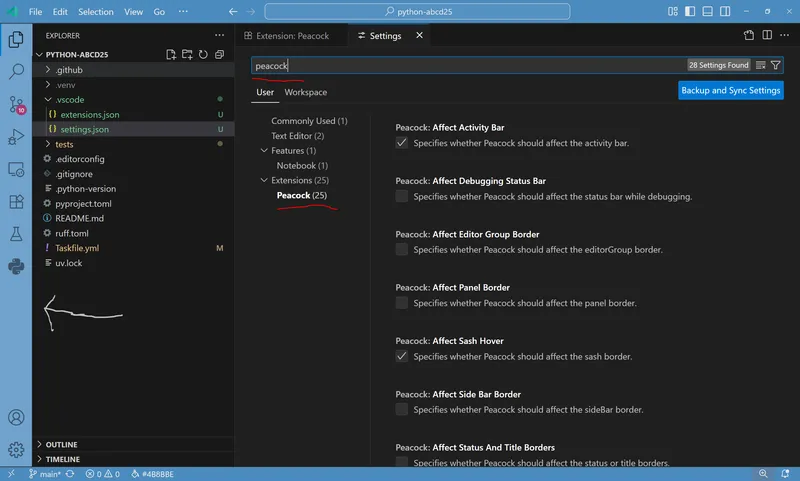Image resolution: width=800 pixels, height=481 pixels.
Task: Open Settings JSON file icon
Action: click(x=748, y=35)
